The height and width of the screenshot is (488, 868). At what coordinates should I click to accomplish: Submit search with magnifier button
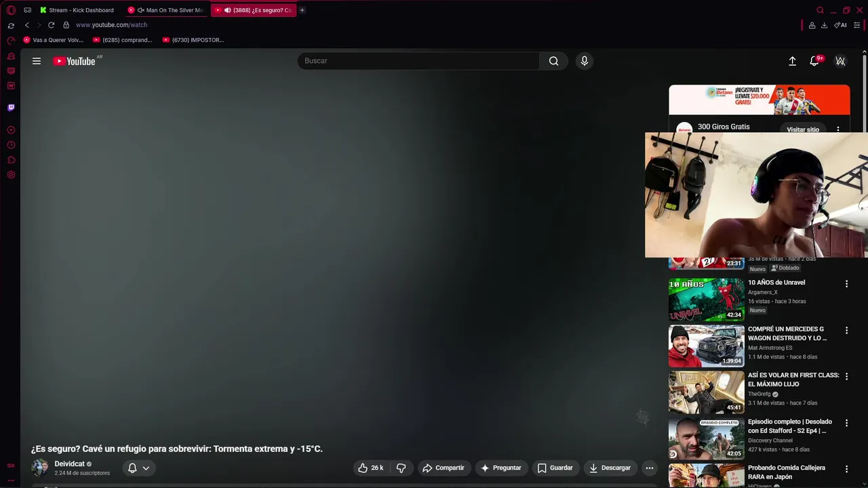click(x=554, y=61)
